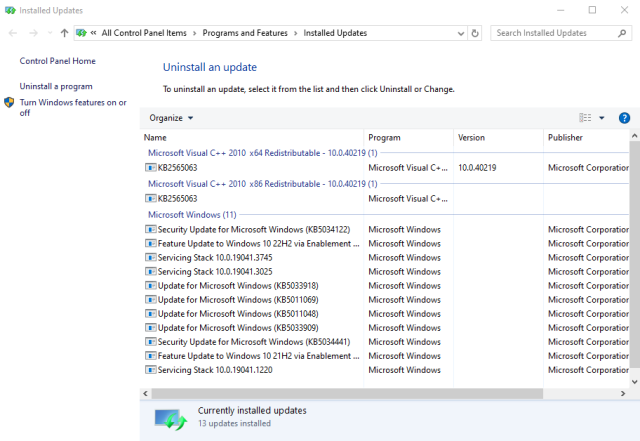Collapse the Visual C++ 2010 x86 Redistributable group
Screen dimensions: 640x441
(262, 184)
